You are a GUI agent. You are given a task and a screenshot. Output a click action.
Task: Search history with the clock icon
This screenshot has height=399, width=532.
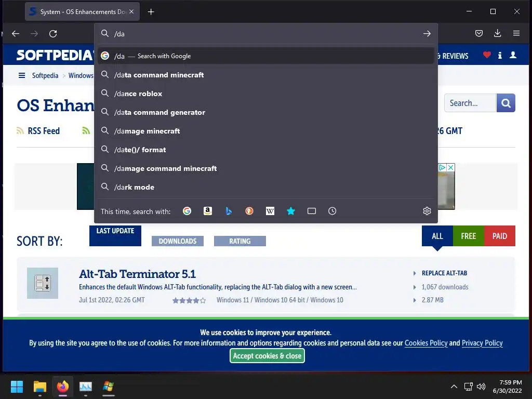point(332,211)
